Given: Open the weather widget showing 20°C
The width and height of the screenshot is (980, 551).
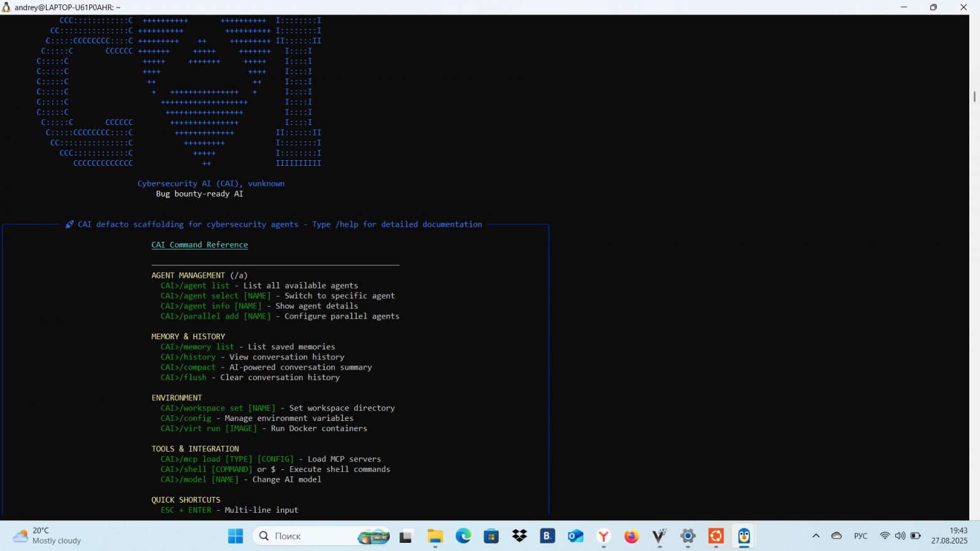Looking at the screenshot, I should click(47, 536).
